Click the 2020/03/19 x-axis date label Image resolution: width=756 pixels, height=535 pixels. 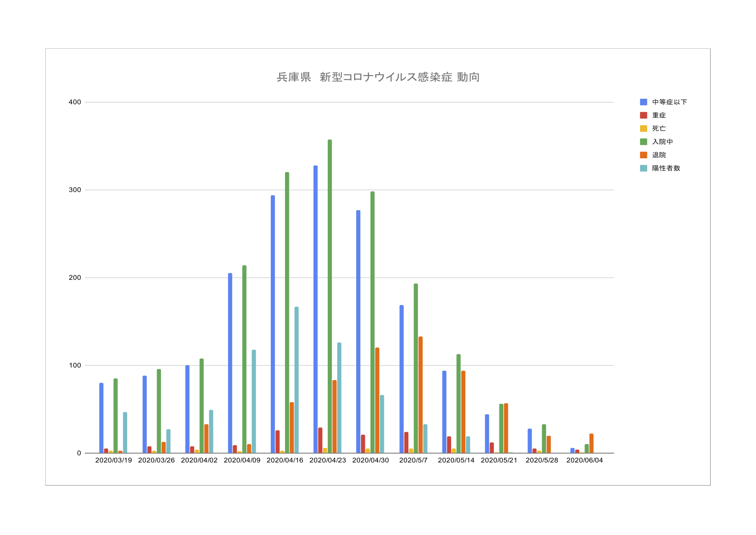[113, 460]
